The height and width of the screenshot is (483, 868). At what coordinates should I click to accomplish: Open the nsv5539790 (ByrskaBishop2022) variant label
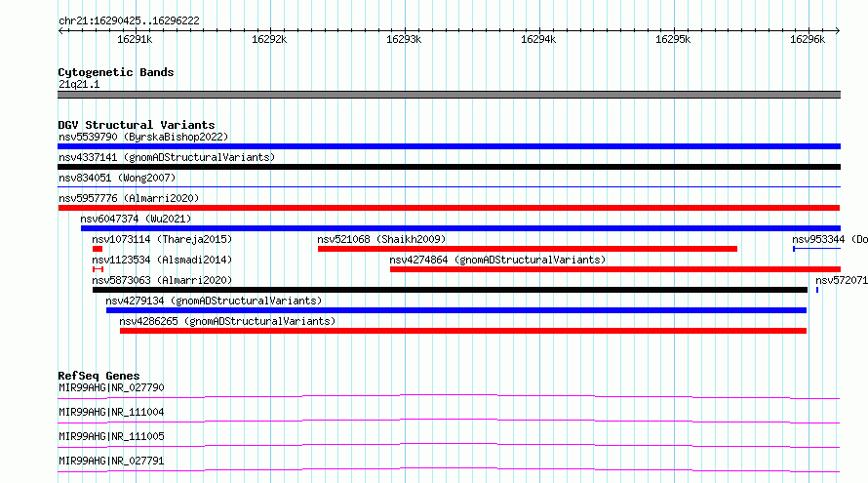coord(143,137)
